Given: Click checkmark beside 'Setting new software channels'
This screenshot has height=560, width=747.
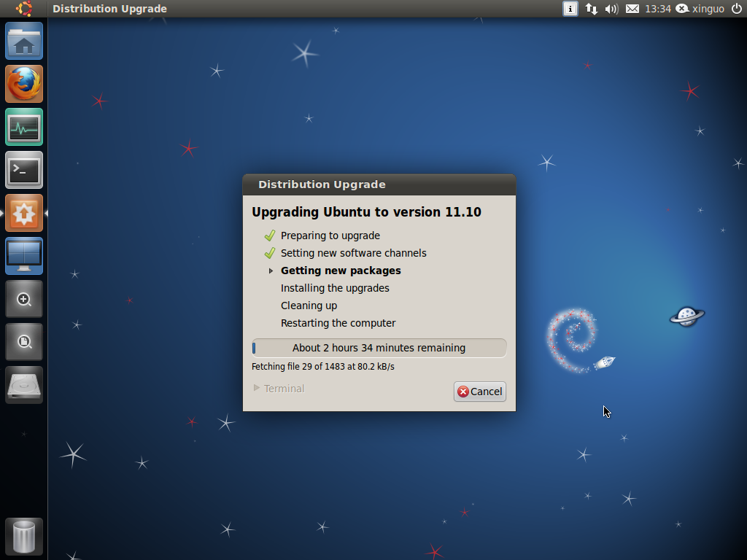Looking at the screenshot, I should (270, 253).
